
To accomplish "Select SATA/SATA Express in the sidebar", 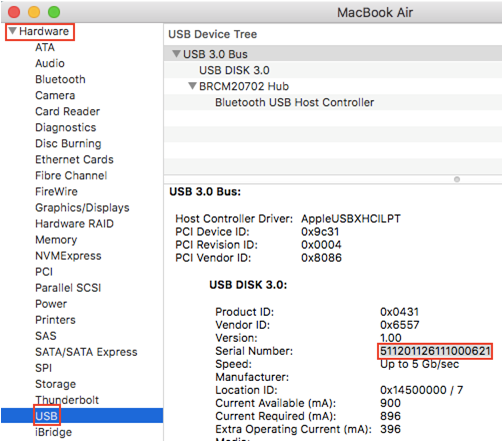I will [86, 352].
